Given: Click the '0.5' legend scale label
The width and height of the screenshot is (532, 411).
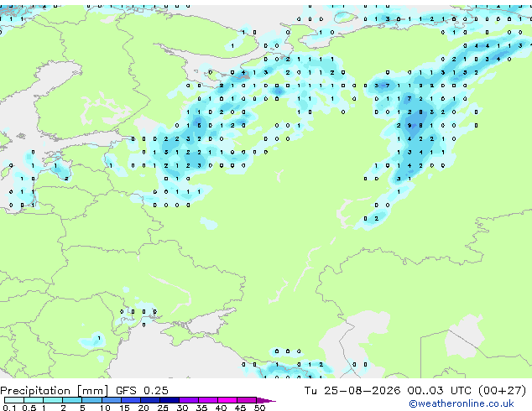Looking at the screenshot, I should (x=29, y=408).
